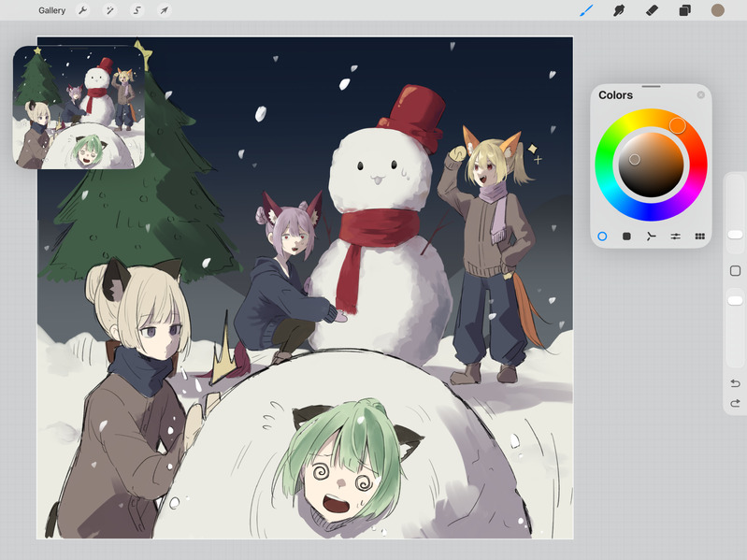This screenshot has width=747, height=560.
Task: Open the Actions wrench menu
Action: (83, 10)
